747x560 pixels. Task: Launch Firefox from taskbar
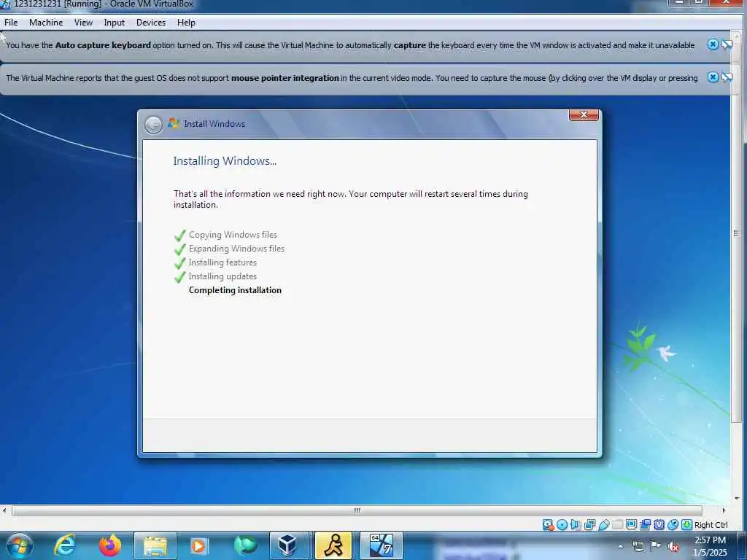click(110, 545)
